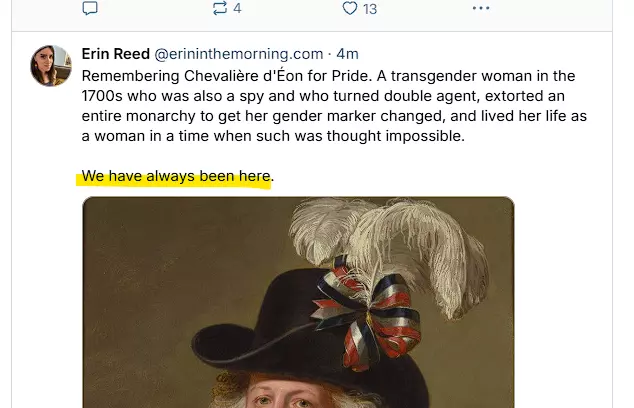Screen dimensions: 634x408
Task: Open the post via the 4m timestamp
Action: pos(348,54)
